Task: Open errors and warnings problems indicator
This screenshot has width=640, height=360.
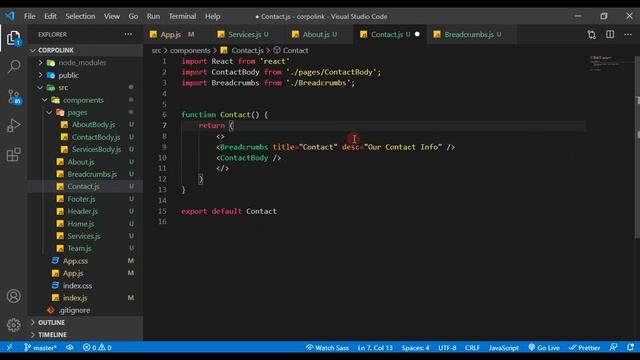Action: [x=97, y=348]
